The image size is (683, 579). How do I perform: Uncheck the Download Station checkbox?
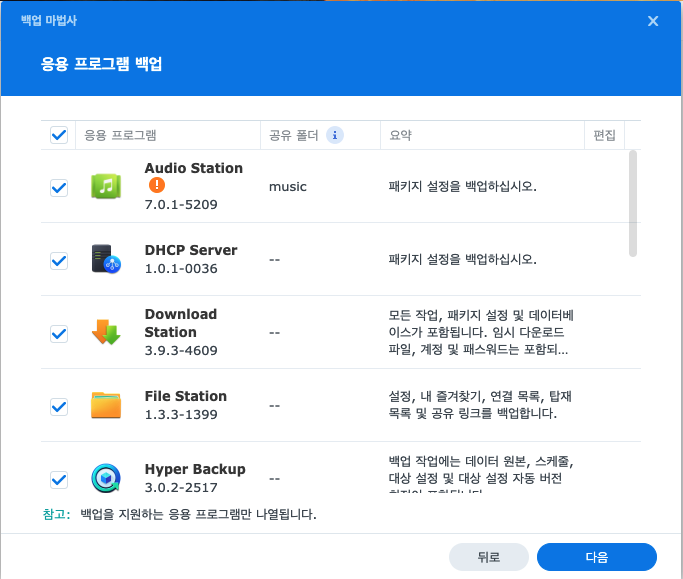(59, 334)
